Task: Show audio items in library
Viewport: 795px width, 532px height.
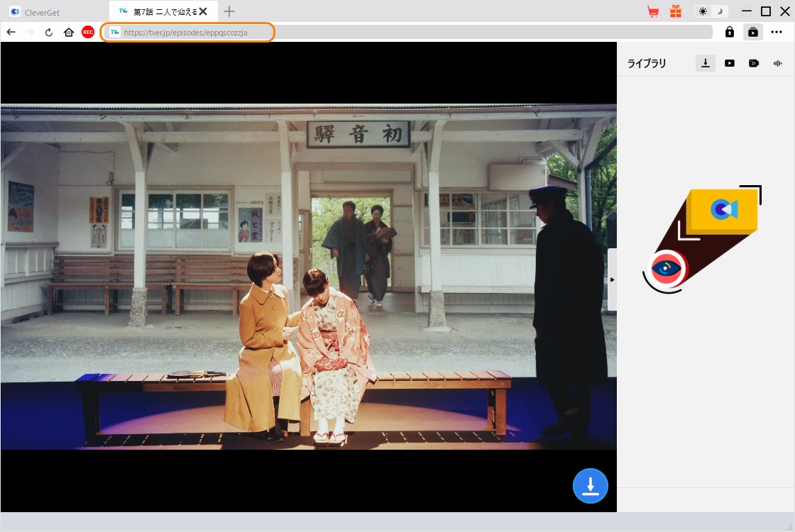Action: 778,63
